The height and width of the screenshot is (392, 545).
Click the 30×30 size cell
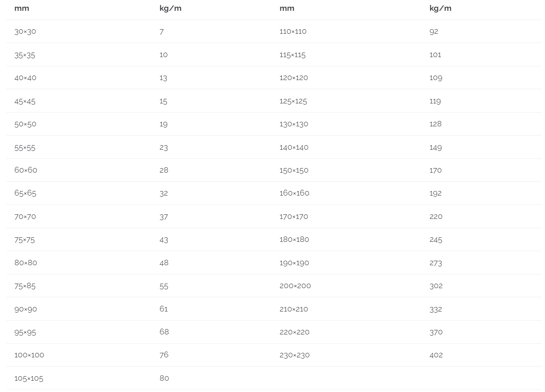point(25,32)
